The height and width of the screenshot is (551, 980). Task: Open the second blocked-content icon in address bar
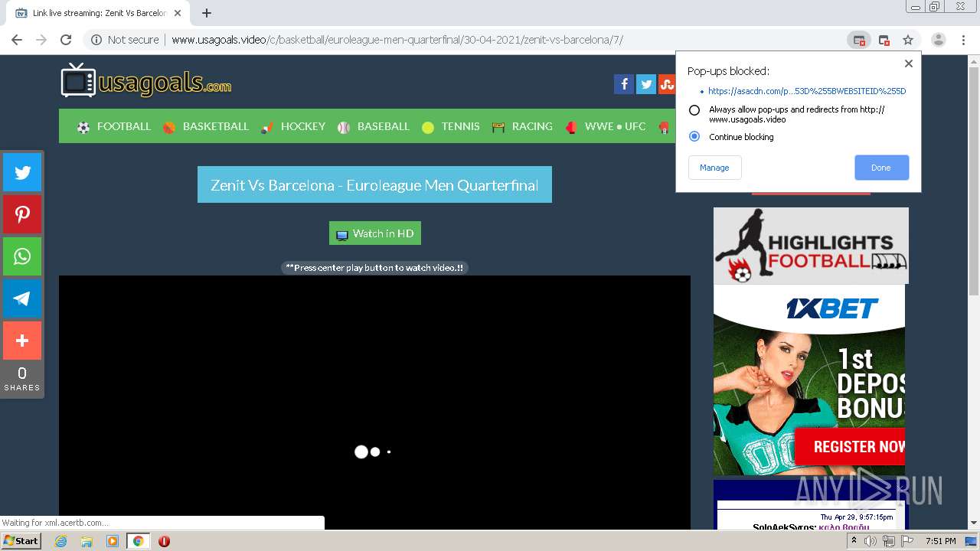coord(884,40)
